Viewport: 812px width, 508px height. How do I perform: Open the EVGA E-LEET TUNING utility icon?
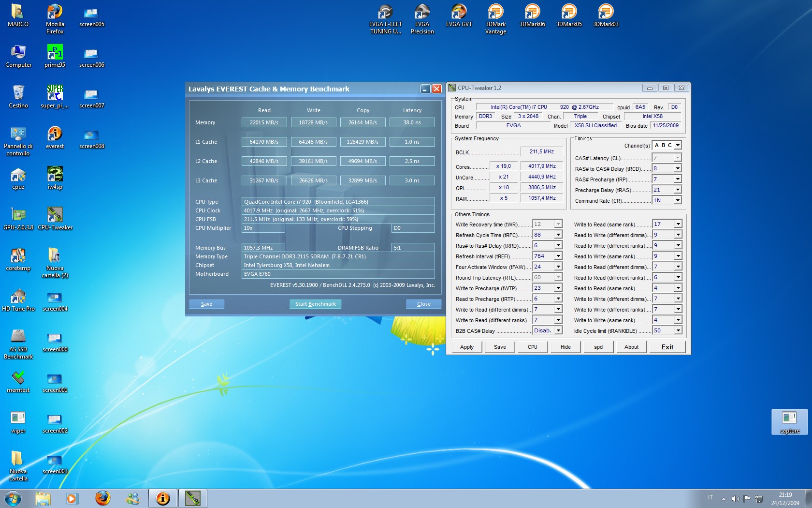point(386,18)
